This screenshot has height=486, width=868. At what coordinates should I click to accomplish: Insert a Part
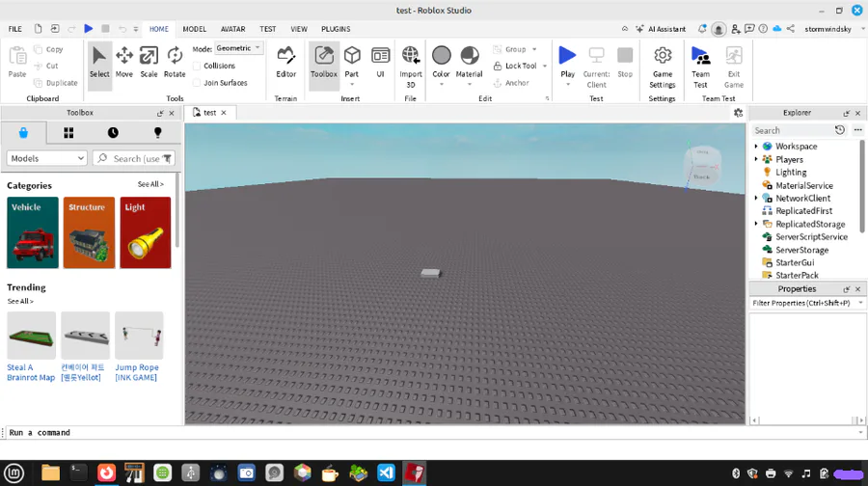352,60
